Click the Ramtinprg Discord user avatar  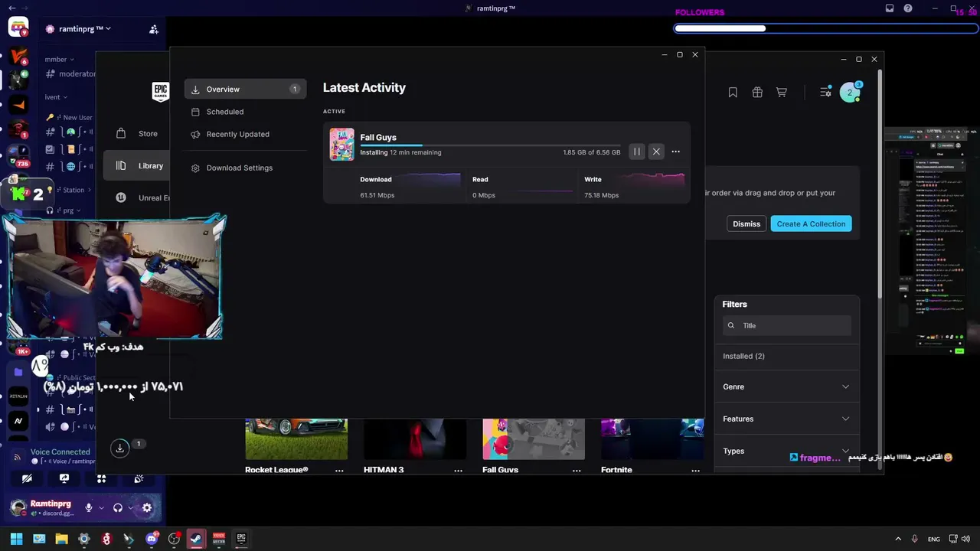[18, 507]
